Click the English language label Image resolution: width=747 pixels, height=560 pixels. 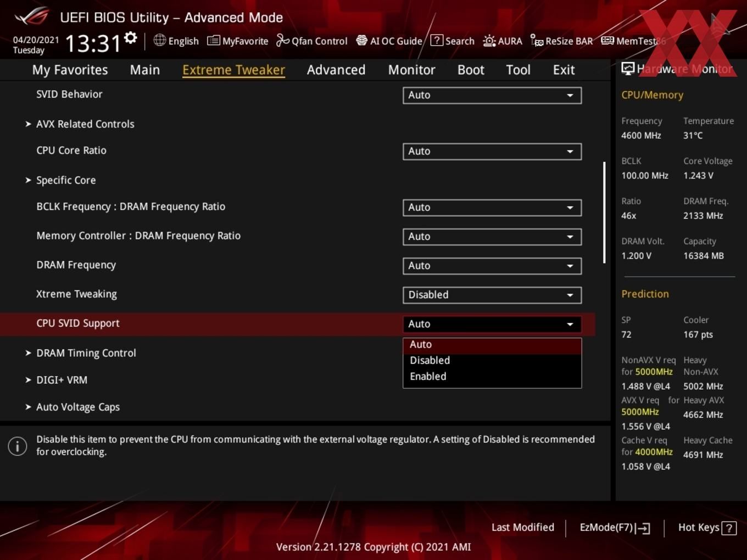[x=183, y=41]
